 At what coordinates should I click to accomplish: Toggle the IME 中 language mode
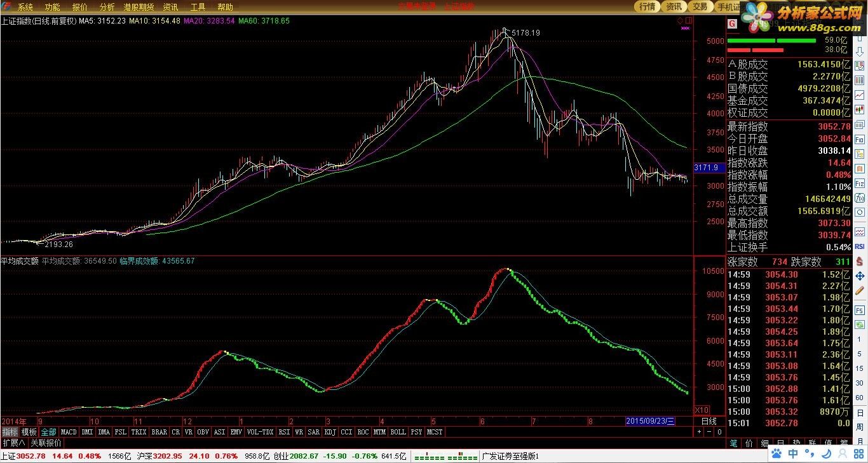pos(793,453)
